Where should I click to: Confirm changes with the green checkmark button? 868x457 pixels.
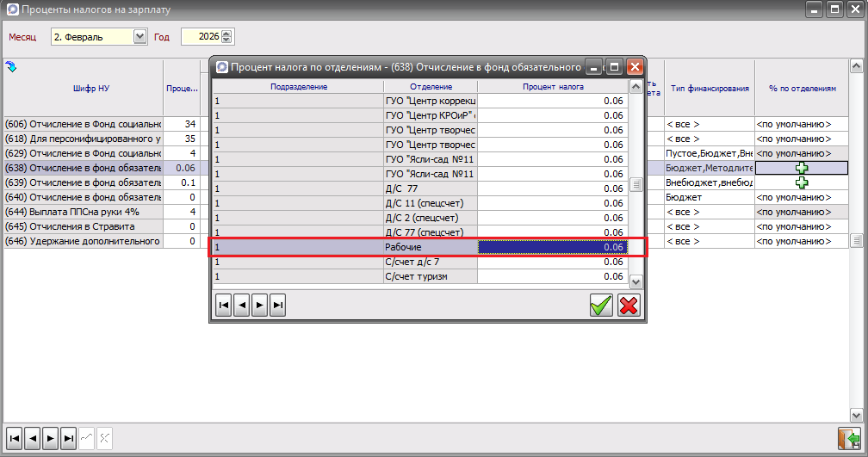click(601, 305)
